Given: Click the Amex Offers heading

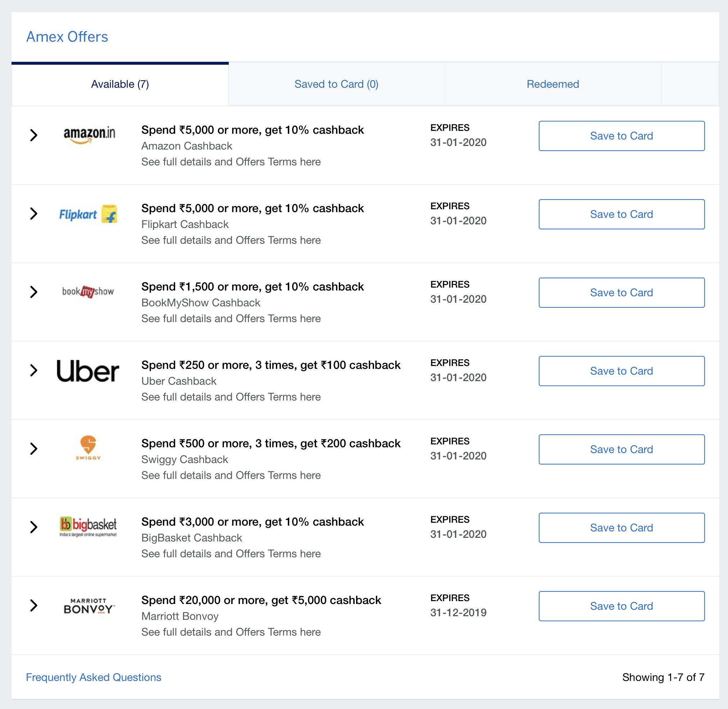Looking at the screenshot, I should pyautogui.click(x=67, y=37).
